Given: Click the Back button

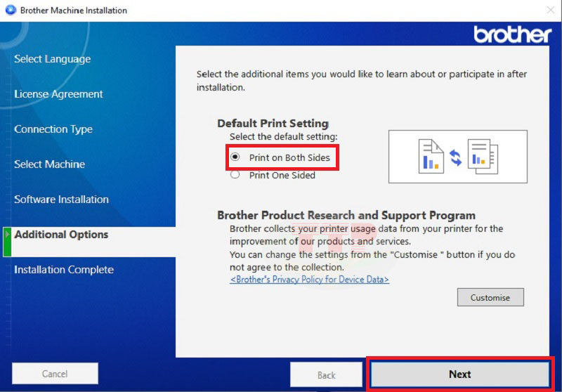Looking at the screenshot, I should [x=326, y=374].
